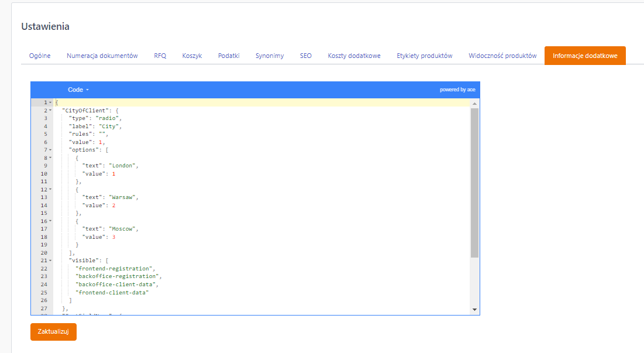Click the Informacje dodatkowe tab
The height and width of the screenshot is (353, 644).
(x=585, y=56)
